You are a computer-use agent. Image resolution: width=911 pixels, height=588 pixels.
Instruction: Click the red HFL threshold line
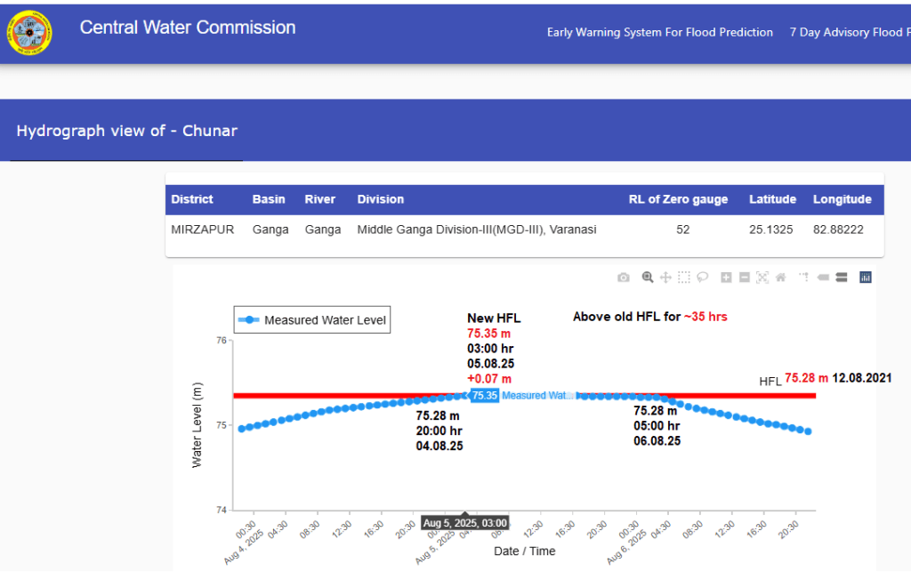(x=356, y=395)
